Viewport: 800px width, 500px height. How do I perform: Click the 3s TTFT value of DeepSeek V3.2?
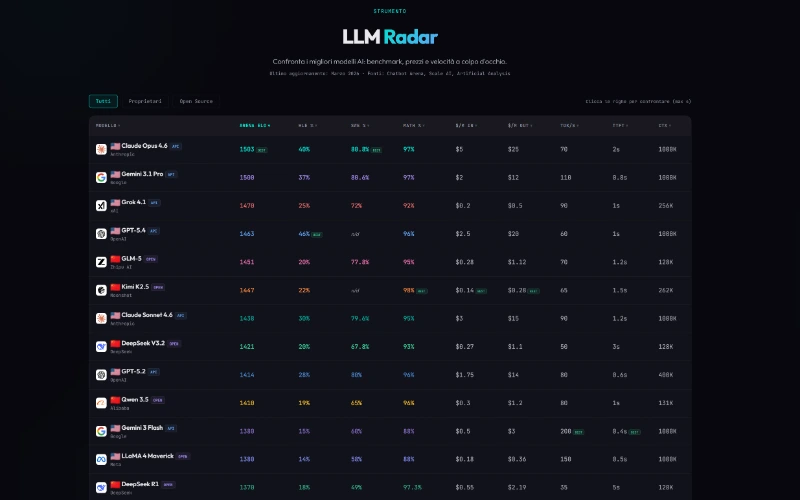[616, 346]
